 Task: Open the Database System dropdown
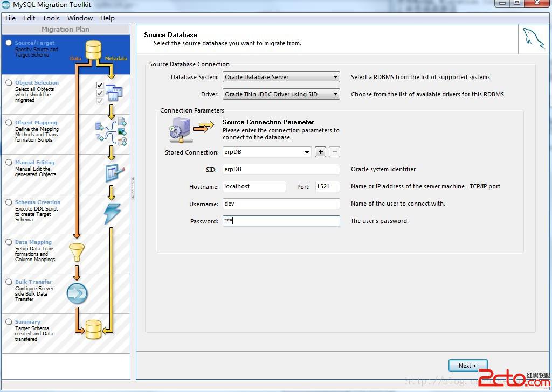281,77
